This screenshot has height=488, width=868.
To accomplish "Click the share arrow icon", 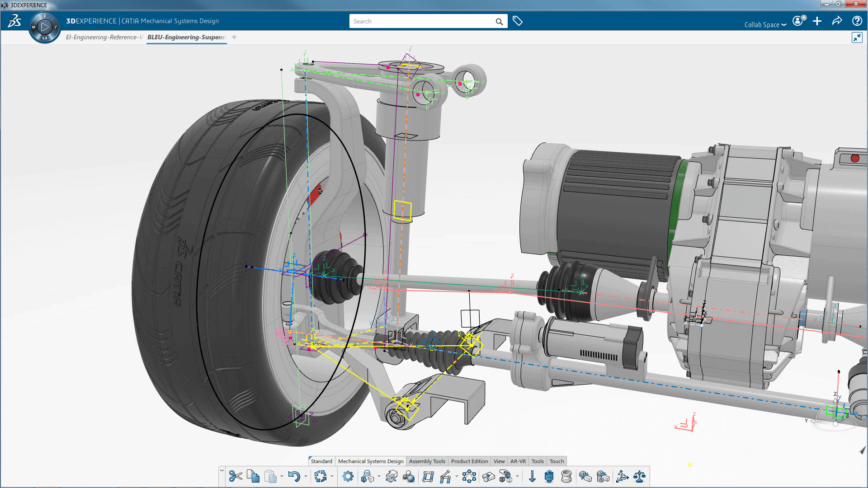I will coord(837,21).
